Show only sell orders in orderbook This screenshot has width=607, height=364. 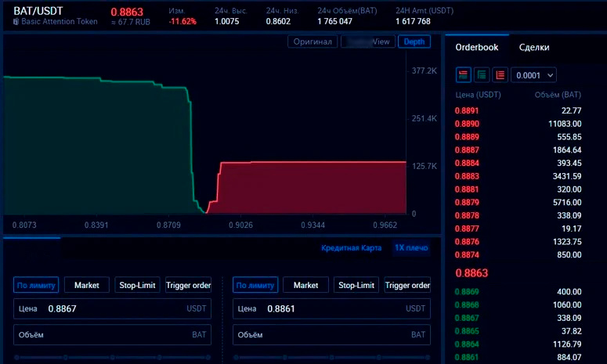[500, 74]
